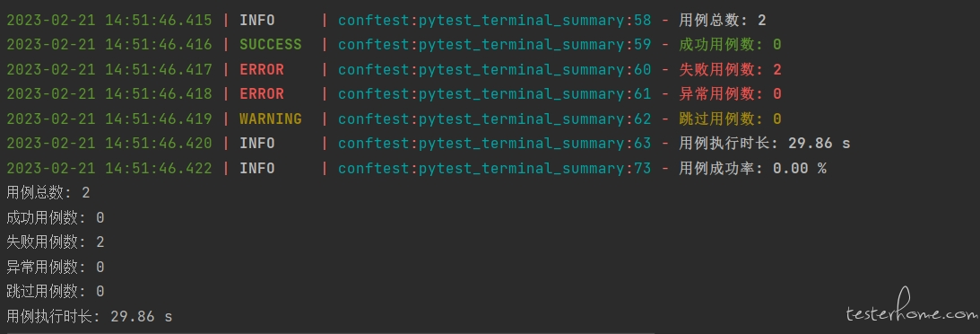980x334 pixels.
Task: Open source reference pytest_terminal_summary:73
Action: pos(495,168)
